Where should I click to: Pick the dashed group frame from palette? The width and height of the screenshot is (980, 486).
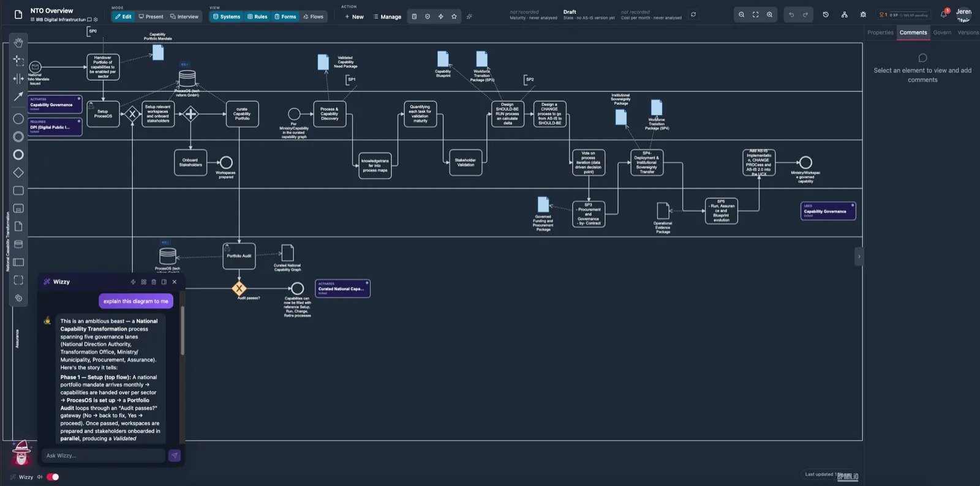pos(18,280)
